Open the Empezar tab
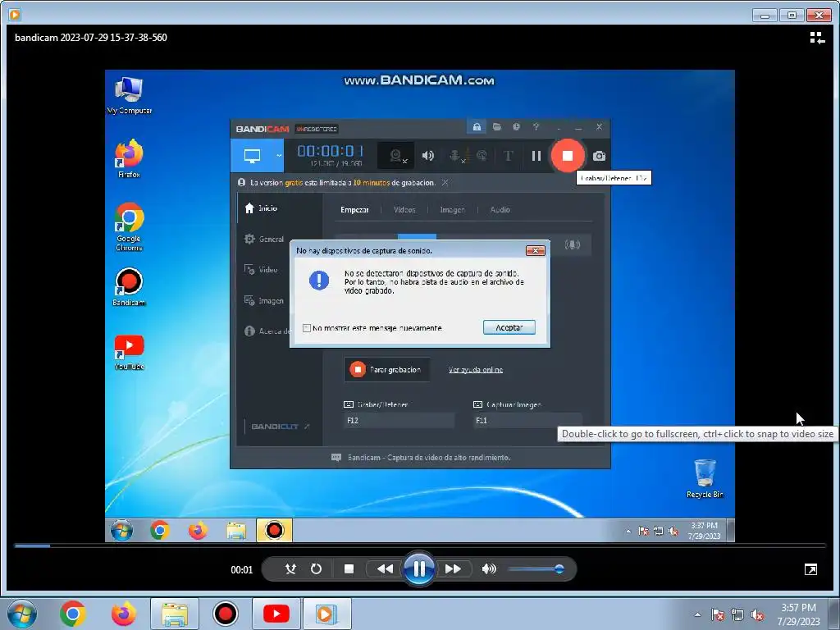The height and width of the screenshot is (630, 840). tap(354, 209)
